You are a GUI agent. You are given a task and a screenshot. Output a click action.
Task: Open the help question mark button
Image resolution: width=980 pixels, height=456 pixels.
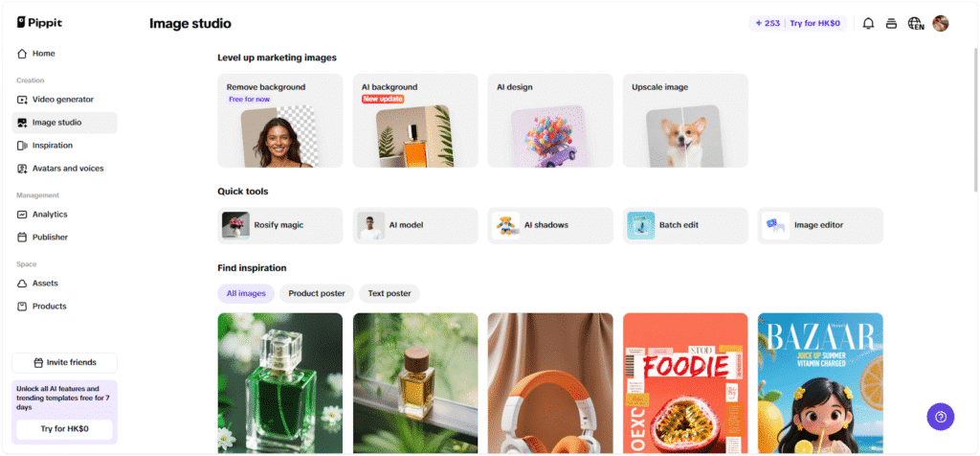pyautogui.click(x=941, y=417)
